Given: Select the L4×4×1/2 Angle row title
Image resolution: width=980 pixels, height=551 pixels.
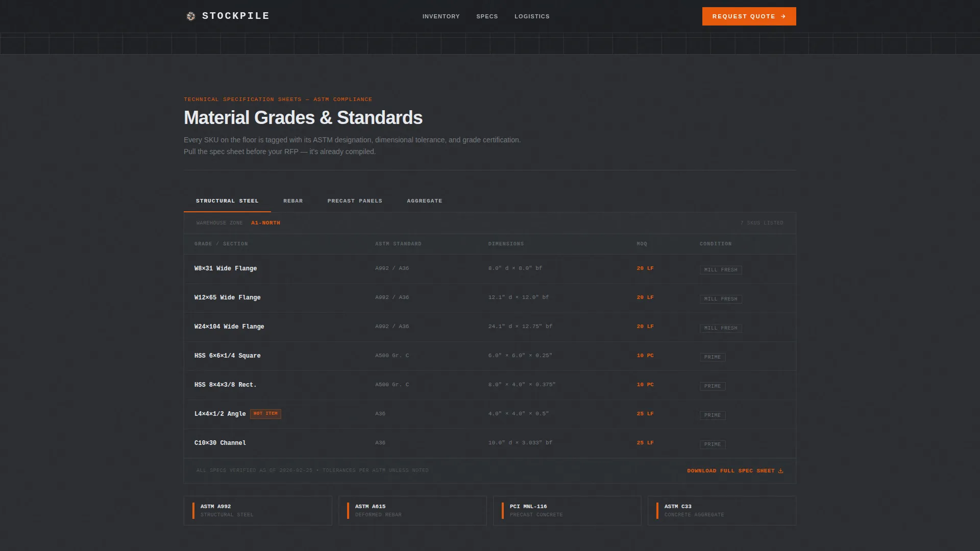Looking at the screenshot, I should [x=220, y=414].
